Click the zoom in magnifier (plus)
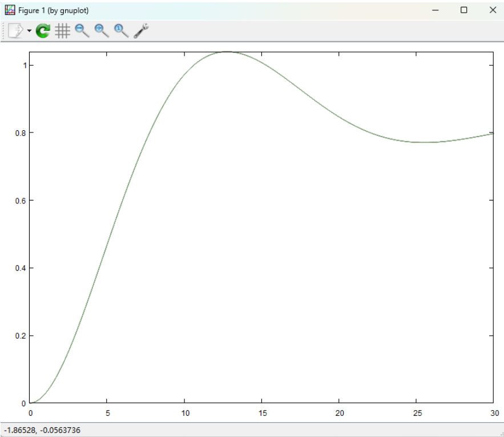Image resolution: width=504 pixels, height=437 pixels. pos(102,31)
